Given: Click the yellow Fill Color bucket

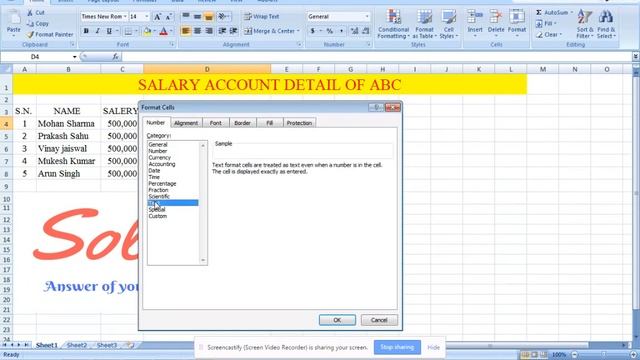Looking at the screenshot, I should tap(147, 31).
